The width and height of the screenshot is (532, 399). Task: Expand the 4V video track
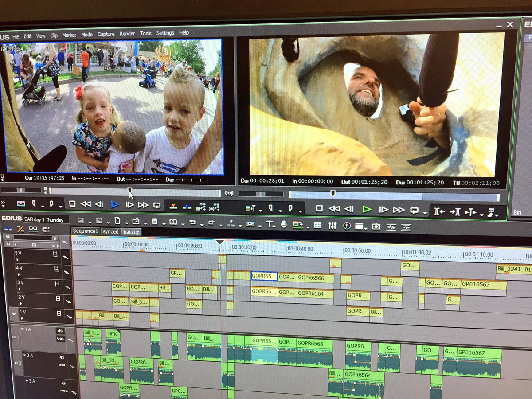18,274
